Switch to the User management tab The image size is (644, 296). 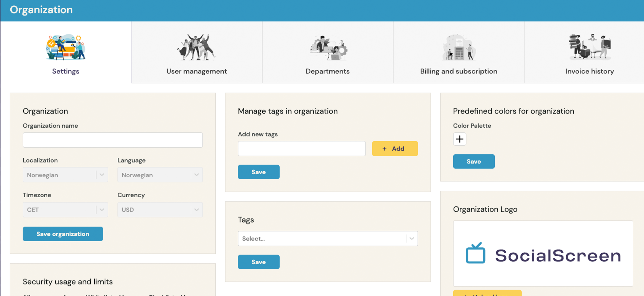(196, 71)
